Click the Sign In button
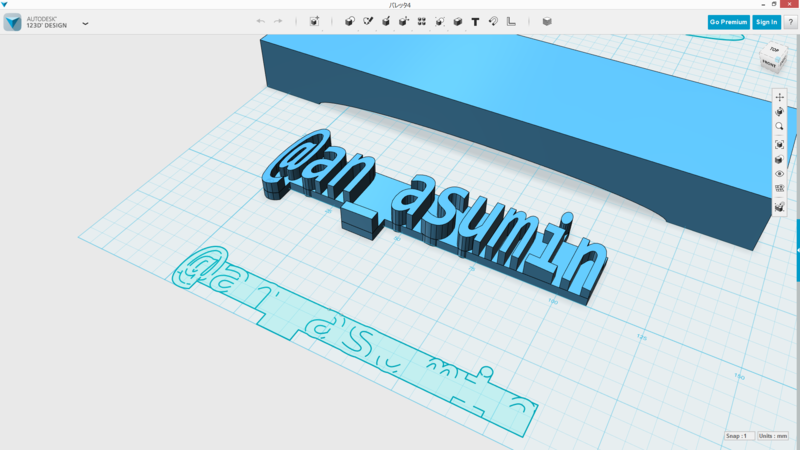The height and width of the screenshot is (450, 800). click(766, 22)
